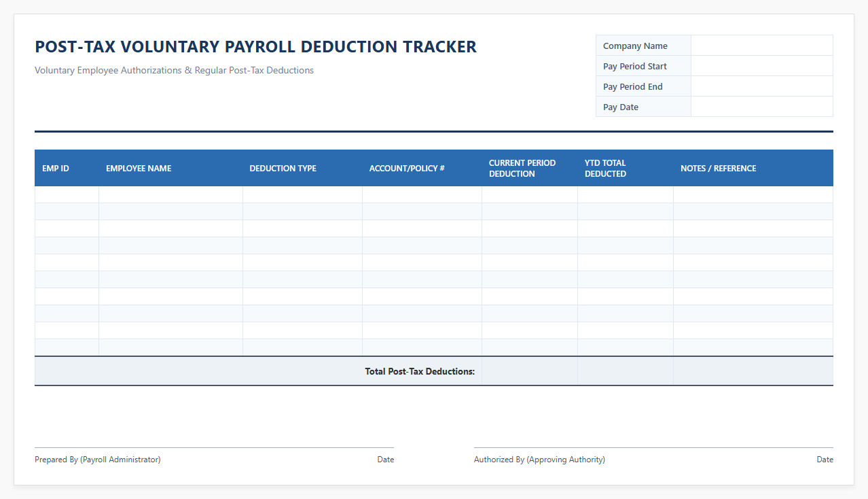
Task: Click the CURRENT PERIOD DEDUCTION column header
Action: point(530,168)
